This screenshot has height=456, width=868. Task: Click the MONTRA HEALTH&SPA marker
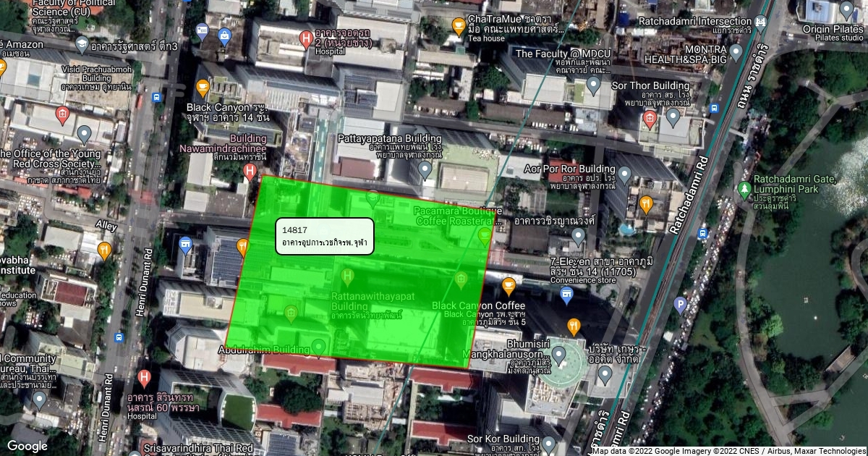pyautogui.click(x=736, y=52)
